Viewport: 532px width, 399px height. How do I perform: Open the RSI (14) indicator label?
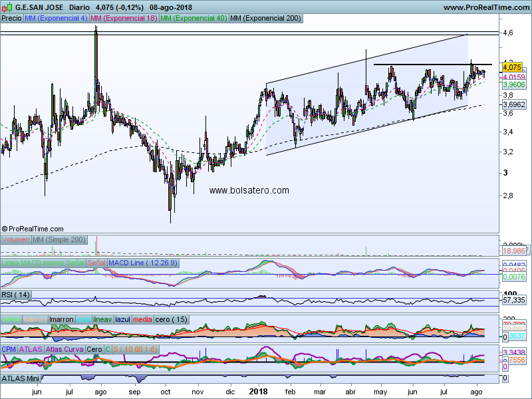pyautogui.click(x=16, y=294)
